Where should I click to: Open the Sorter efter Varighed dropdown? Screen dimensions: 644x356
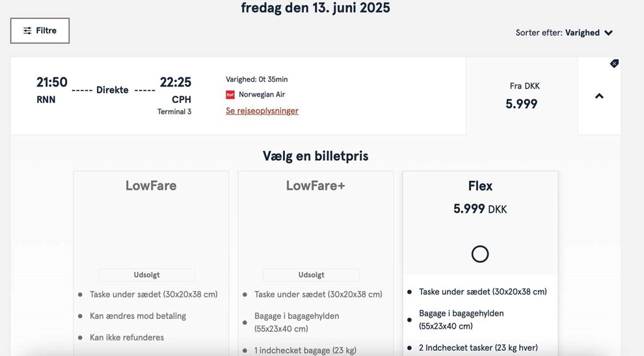pyautogui.click(x=564, y=33)
